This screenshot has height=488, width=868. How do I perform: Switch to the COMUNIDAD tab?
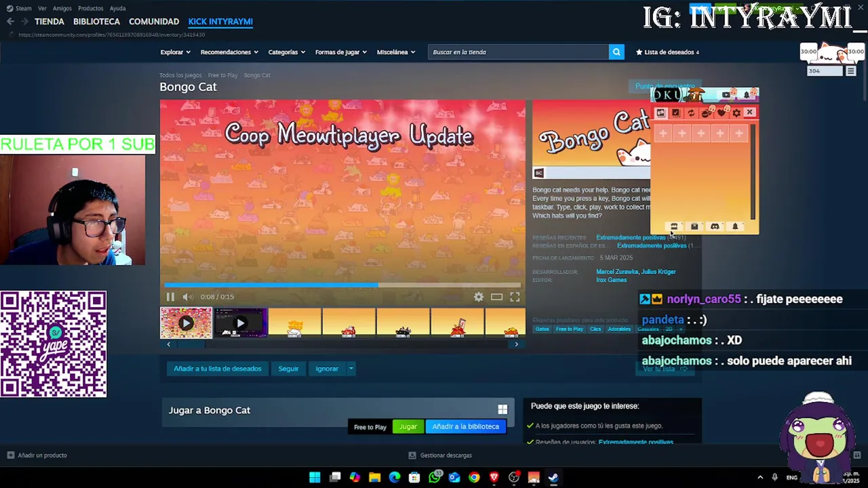(x=154, y=22)
